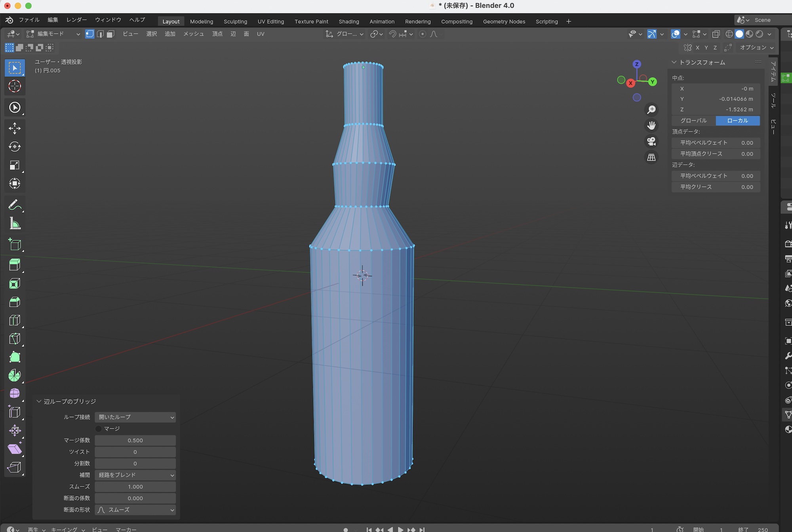Open the 補間 interpolation dropdown
792x532 pixels.
click(135, 475)
